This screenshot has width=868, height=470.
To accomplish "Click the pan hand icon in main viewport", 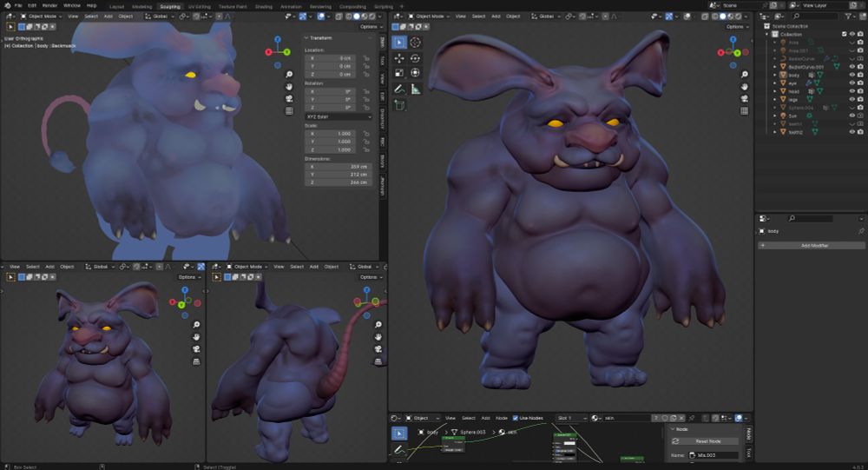I will pos(745,87).
